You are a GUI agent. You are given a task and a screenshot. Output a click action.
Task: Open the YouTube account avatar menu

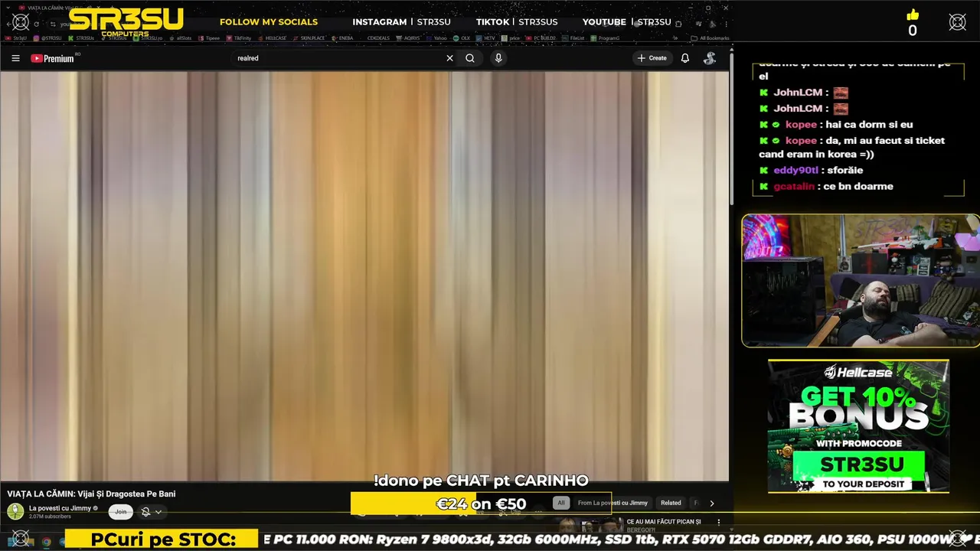click(x=710, y=58)
